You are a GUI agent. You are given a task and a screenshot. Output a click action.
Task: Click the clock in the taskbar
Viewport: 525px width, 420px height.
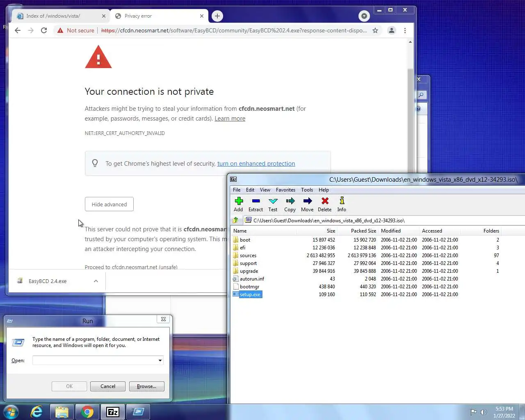point(504,412)
